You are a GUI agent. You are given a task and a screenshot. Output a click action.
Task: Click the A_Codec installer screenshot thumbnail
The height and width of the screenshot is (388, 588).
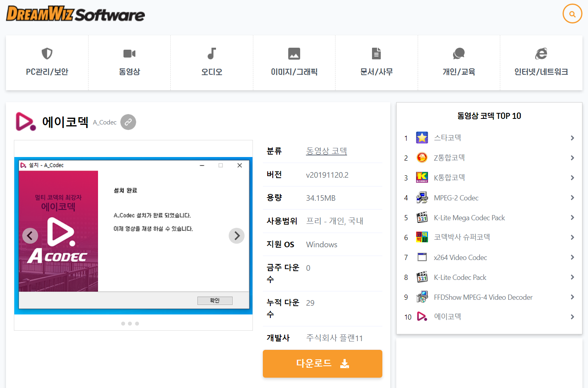(x=133, y=235)
